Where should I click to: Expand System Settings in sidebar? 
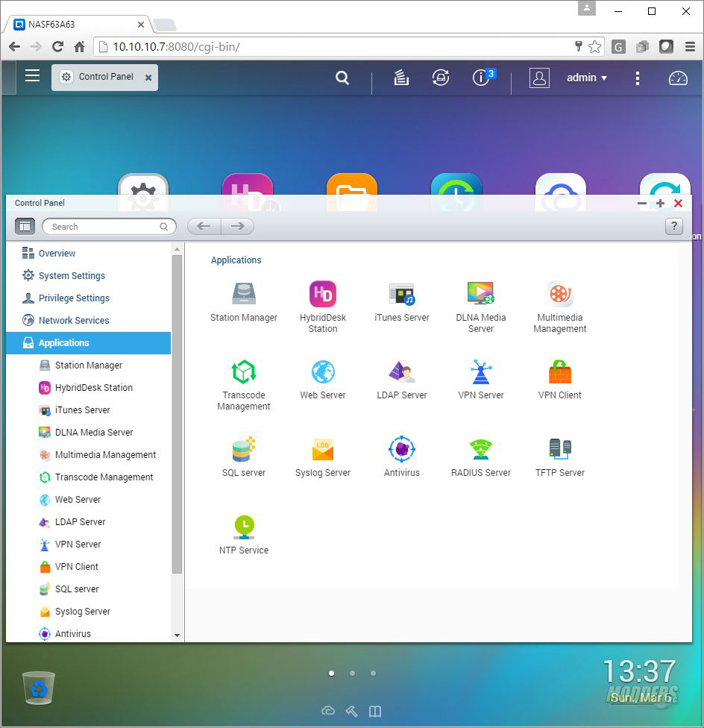tap(88, 275)
